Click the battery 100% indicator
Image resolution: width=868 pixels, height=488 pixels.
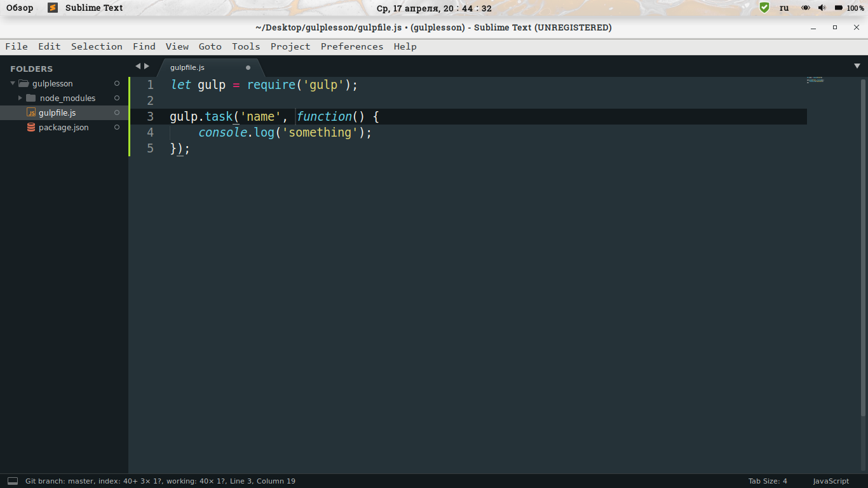tap(850, 8)
